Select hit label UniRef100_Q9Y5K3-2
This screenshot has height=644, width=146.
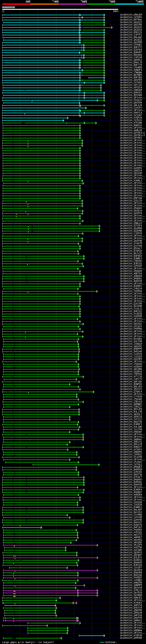(132, 133)
